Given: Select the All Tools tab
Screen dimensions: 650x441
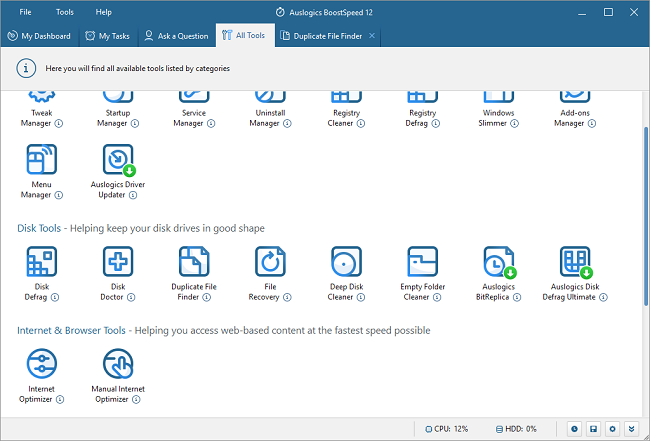Looking at the screenshot, I should point(245,36).
